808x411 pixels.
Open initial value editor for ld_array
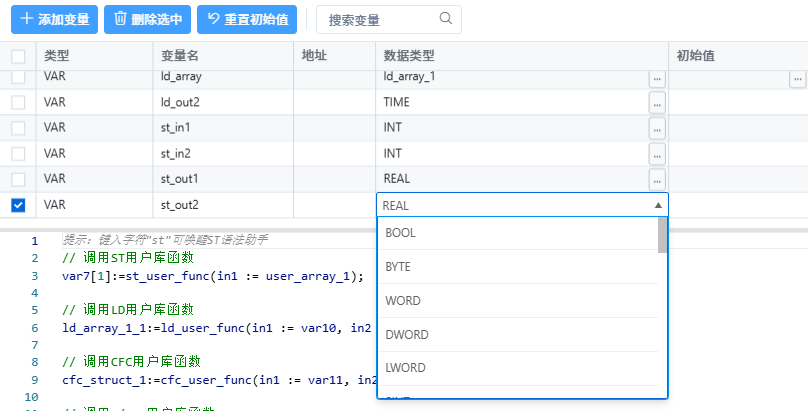pos(798,79)
